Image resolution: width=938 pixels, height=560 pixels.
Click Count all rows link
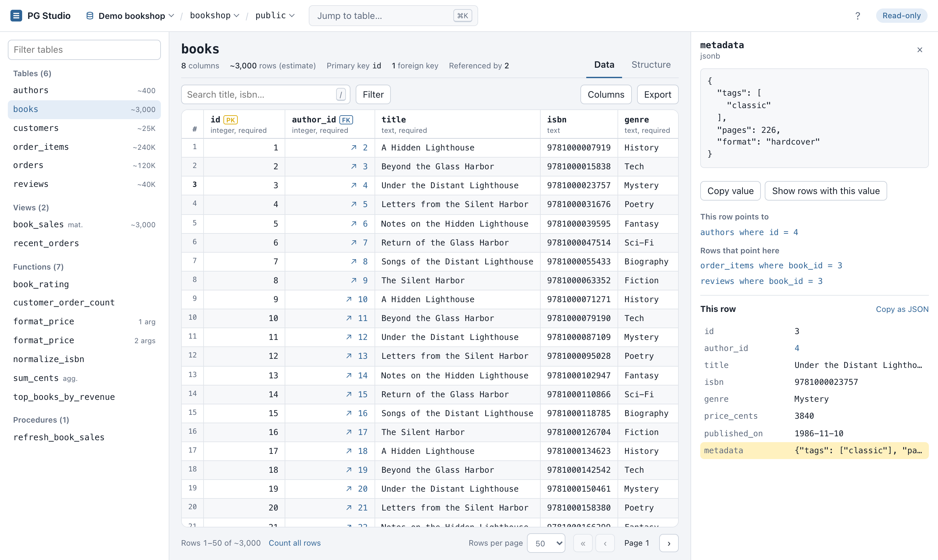click(x=294, y=543)
